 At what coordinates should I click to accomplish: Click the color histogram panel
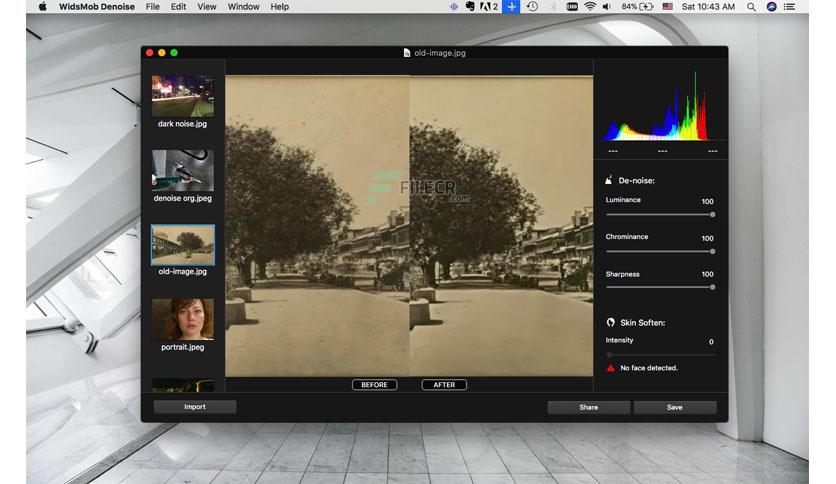point(660,106)
